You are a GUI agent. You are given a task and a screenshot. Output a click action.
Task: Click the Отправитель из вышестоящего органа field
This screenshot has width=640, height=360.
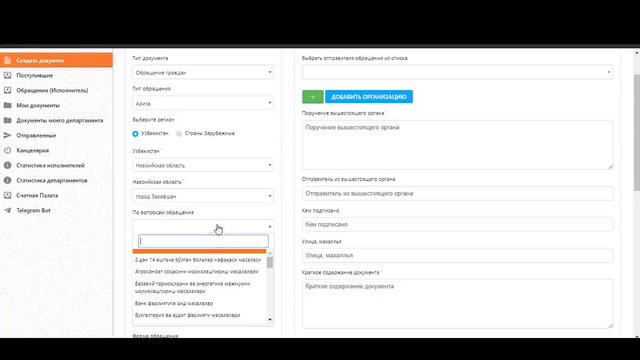pos(458,193)
